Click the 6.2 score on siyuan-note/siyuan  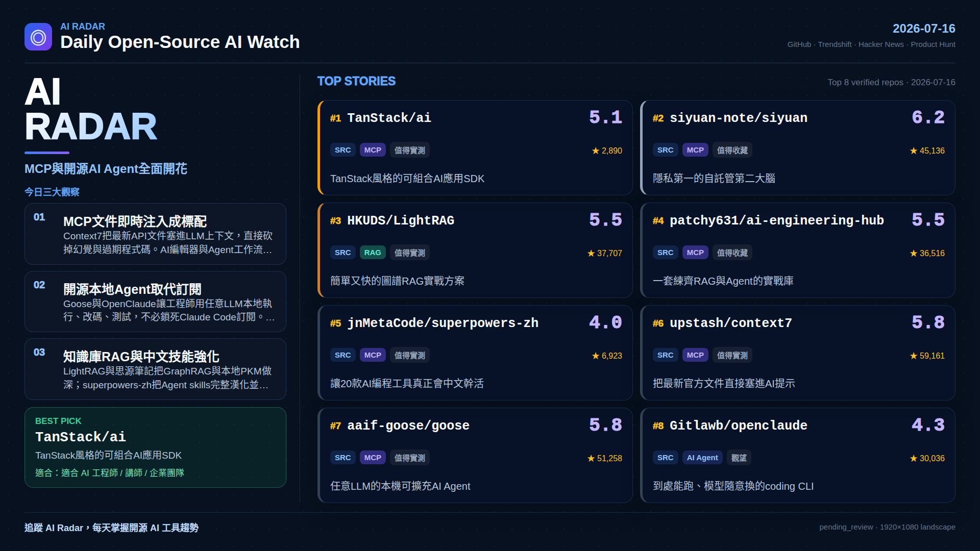[x=928, y=117]
